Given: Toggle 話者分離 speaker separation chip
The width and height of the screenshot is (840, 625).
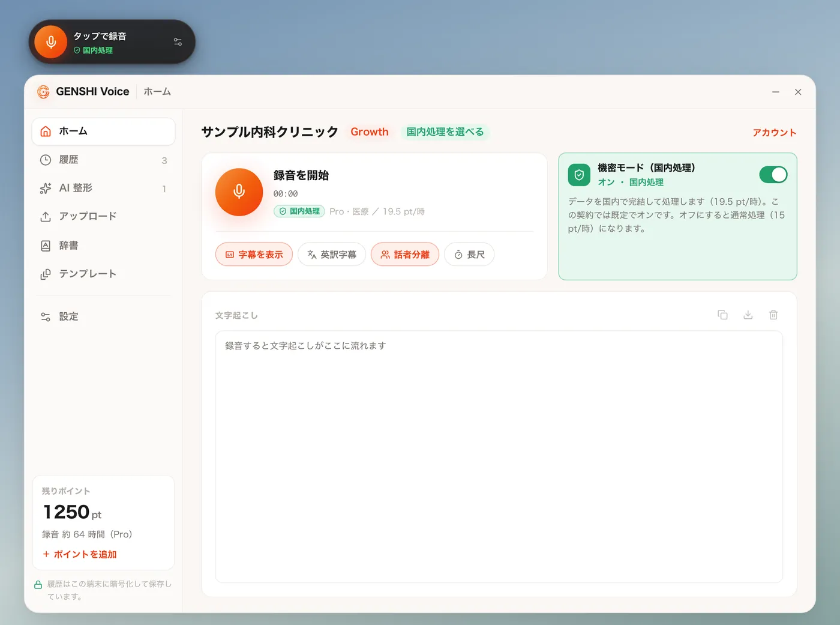Looking at the screenshot, I should click(x=405, y=255).
